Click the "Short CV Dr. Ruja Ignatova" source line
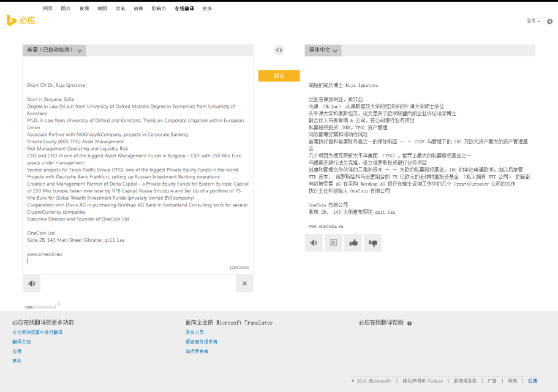The width and height of the screenshot is (558, 392). tap(56, 85)
